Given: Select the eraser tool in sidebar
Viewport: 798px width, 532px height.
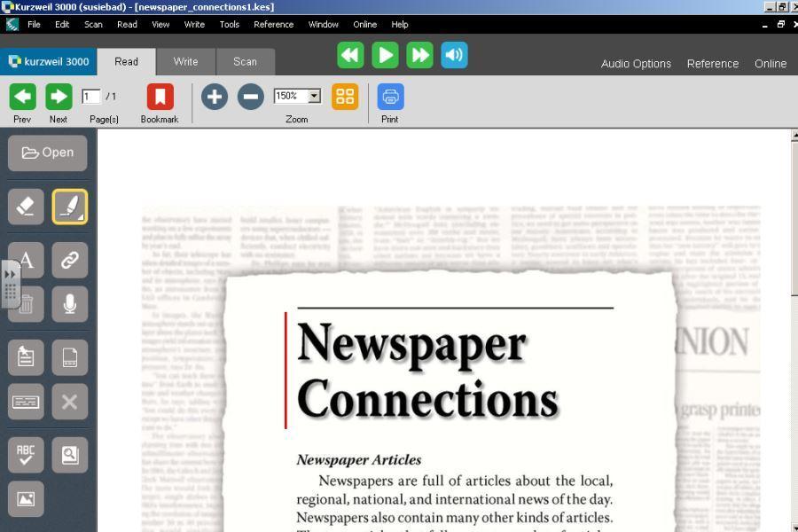Looking at the screenshot, I should pos(26,207).
